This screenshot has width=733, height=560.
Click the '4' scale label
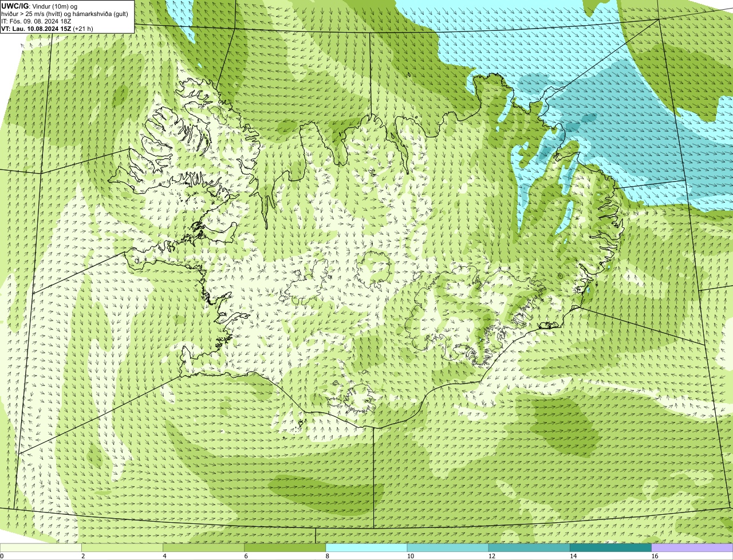pos(164,556)
